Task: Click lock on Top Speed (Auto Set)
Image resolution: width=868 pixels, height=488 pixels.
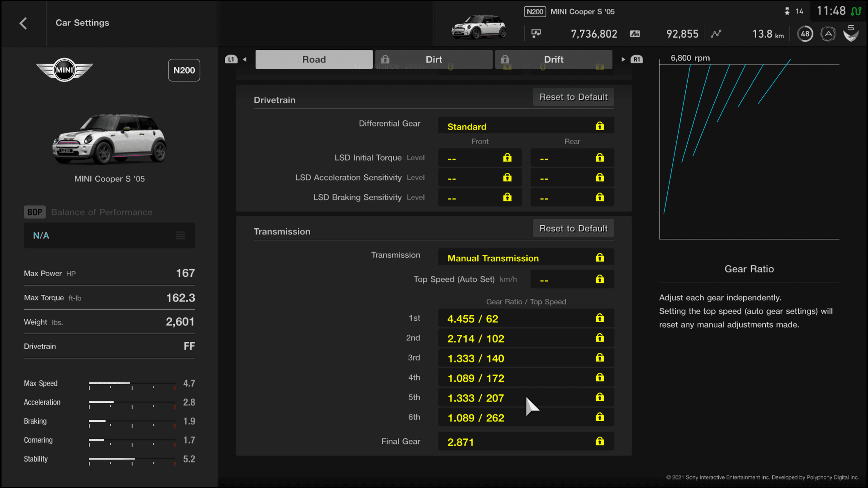Action: point(599,279)
